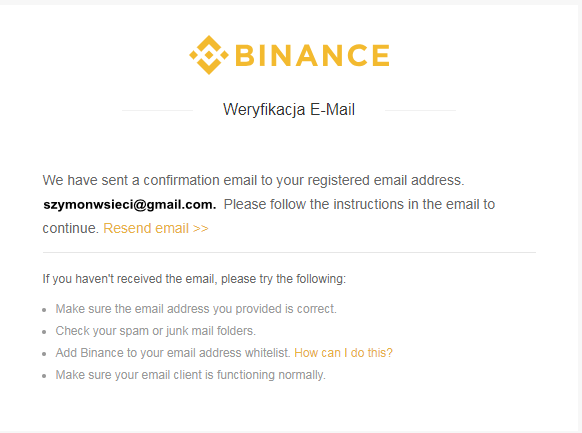Screen dimensions: 582x433
Task: Click 'We have sent a confirmation email' sentence
Action: click(254, 180)
